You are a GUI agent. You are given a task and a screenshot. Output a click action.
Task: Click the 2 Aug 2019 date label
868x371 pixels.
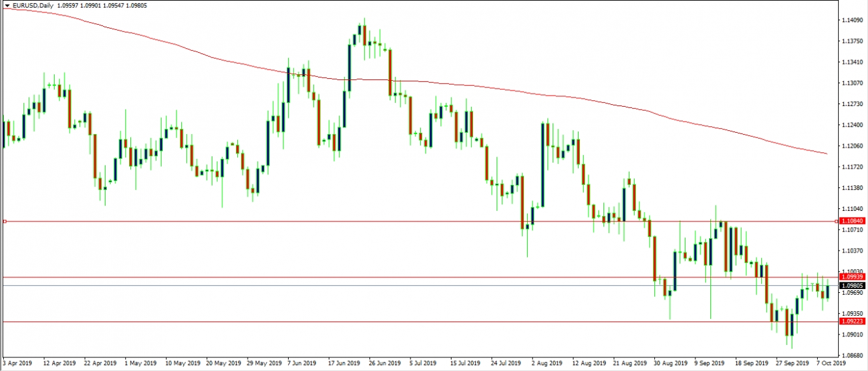545,363
